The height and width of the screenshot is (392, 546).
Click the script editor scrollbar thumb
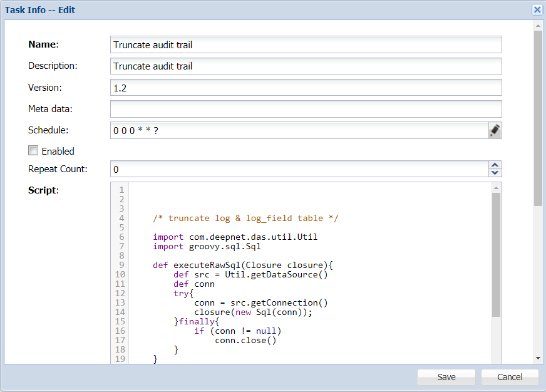click(x=496, y=254)
